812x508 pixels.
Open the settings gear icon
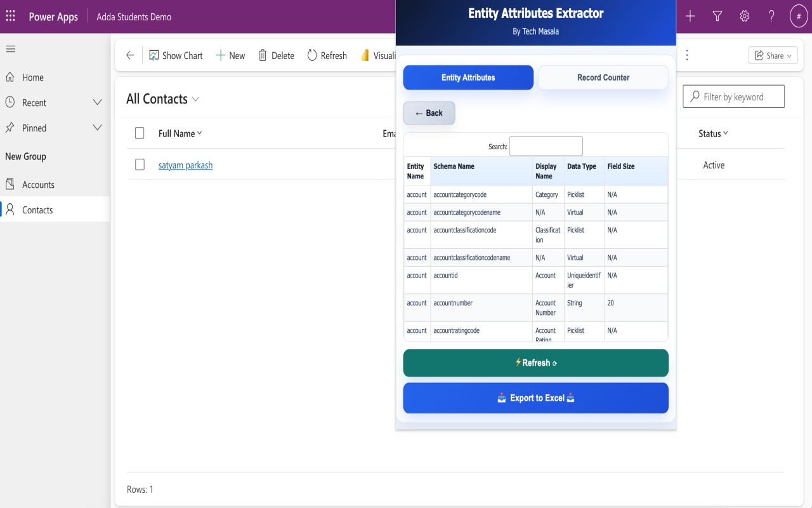pos(745,17)
